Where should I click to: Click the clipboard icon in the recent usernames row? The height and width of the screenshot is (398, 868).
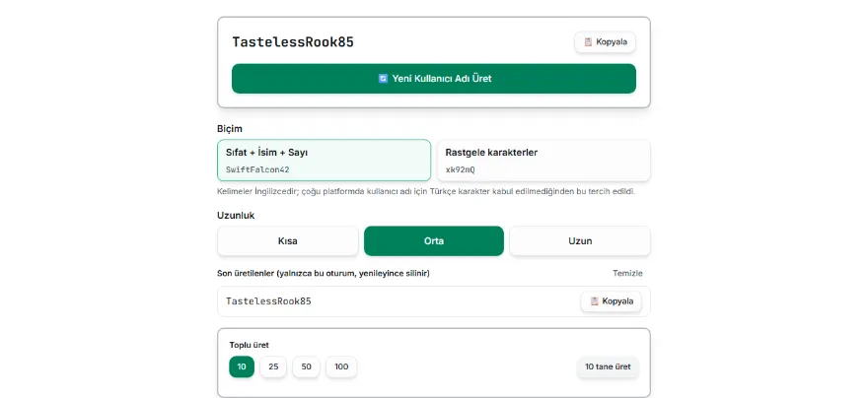(x=594, y=301)
